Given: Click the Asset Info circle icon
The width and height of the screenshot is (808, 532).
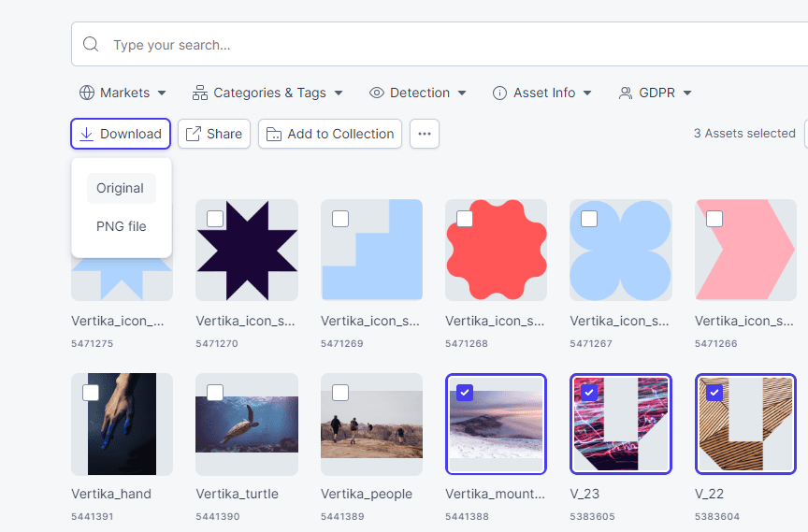Looking at the screenshot, I should tap(499, 93).
